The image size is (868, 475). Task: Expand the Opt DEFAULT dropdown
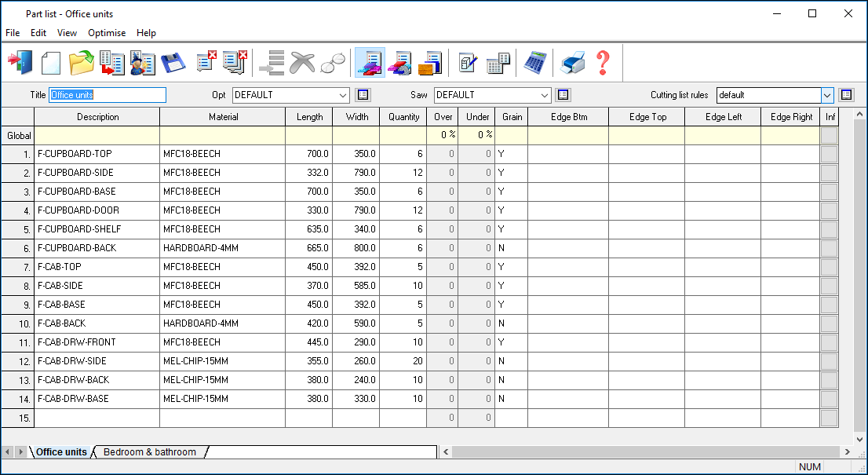[343, 95]
